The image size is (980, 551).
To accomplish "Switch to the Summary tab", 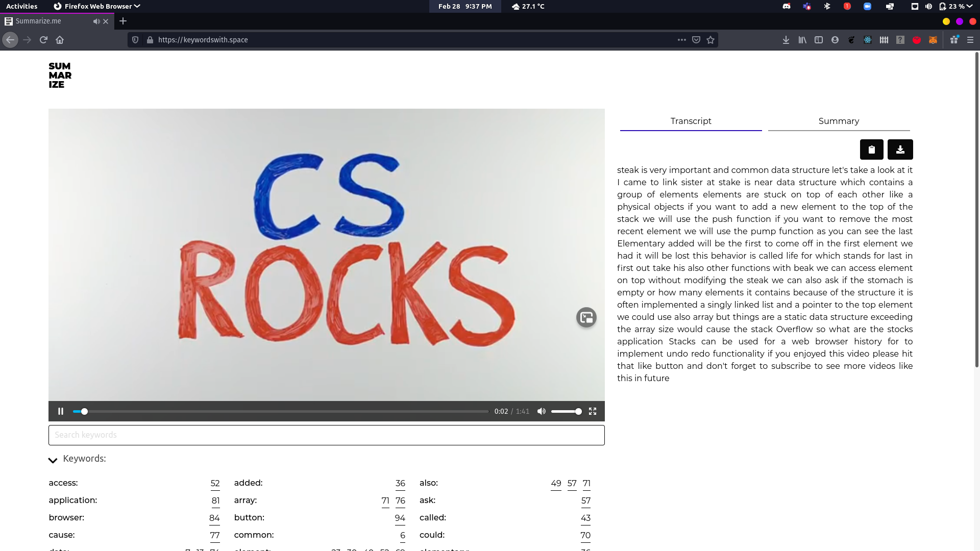I will pos(839,121).
